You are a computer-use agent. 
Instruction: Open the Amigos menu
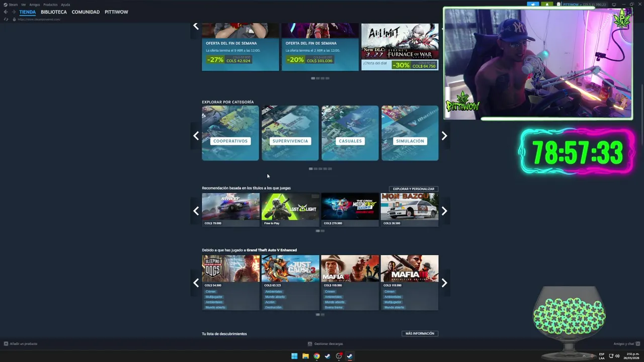(x=34, y=5)
